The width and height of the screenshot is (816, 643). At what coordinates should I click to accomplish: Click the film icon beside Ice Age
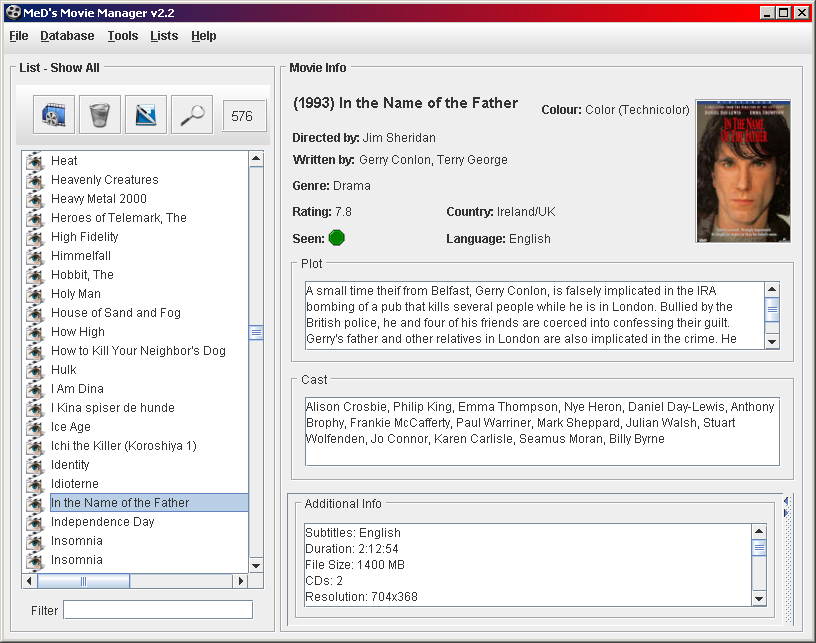[35, 427]
